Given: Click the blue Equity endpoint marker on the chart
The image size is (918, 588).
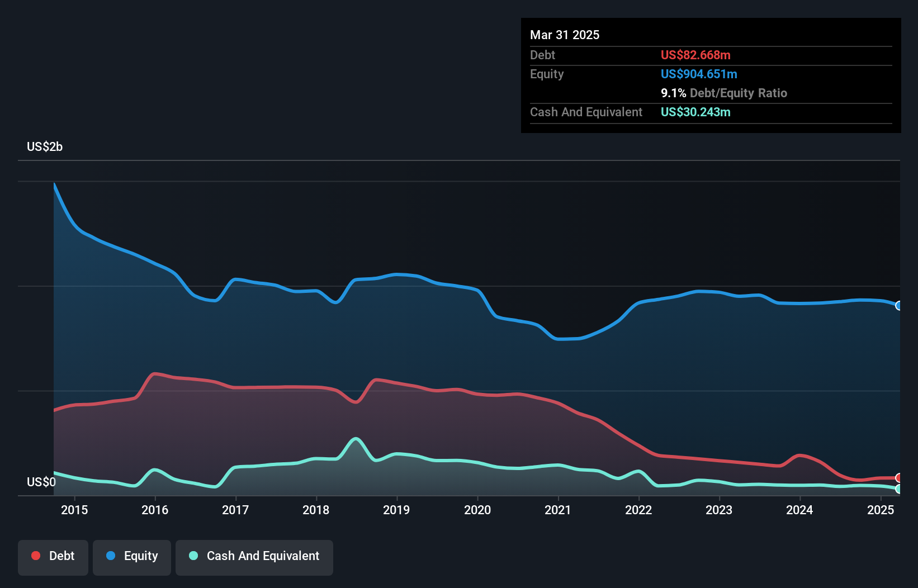Looking at the screenshot, I should pos(900,306).
